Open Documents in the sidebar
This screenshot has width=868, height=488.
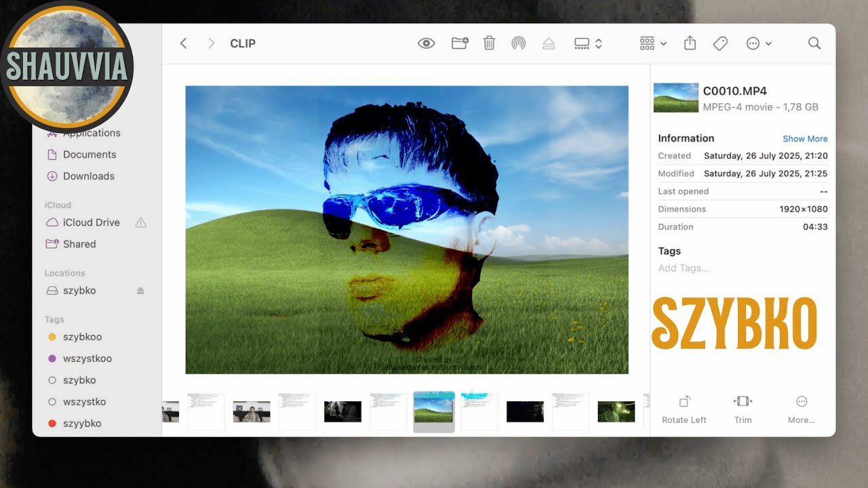click(x=90, y=155)
